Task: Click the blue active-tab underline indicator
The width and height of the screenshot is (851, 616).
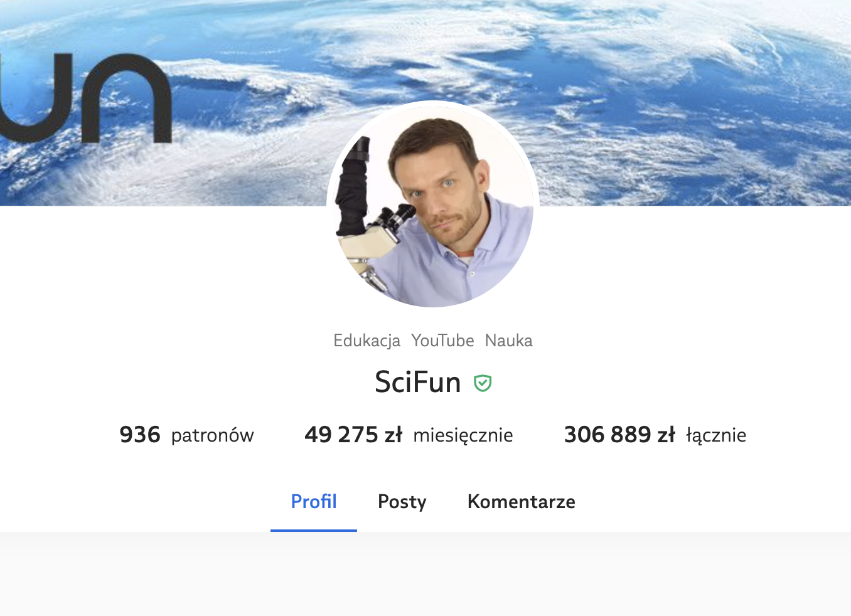Action: pos(314,530)
